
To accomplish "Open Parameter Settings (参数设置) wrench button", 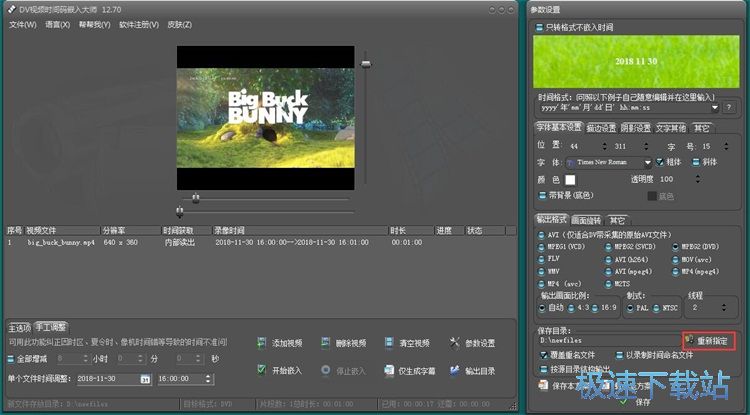I will point(472,343).
